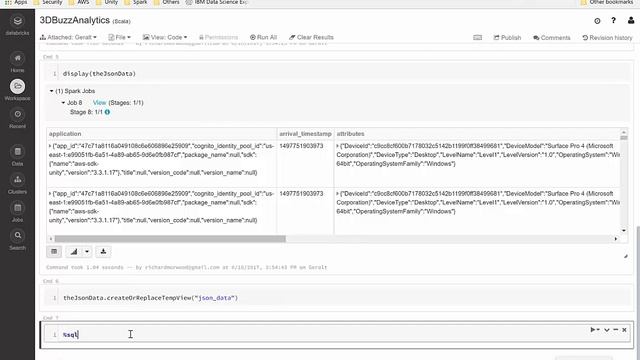This screenshot has height=360, width=640.
Task: Download the results with download icon
Action: (x=103, y=251)
